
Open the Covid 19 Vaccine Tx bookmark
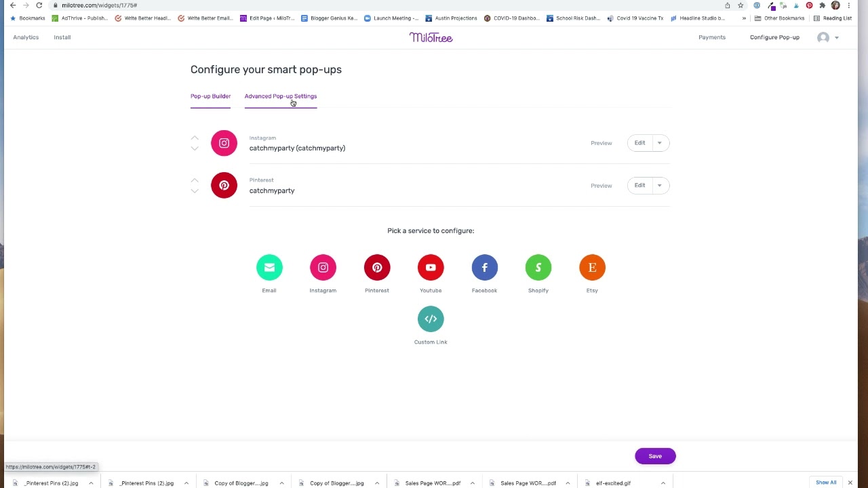(x=635, y=18)
